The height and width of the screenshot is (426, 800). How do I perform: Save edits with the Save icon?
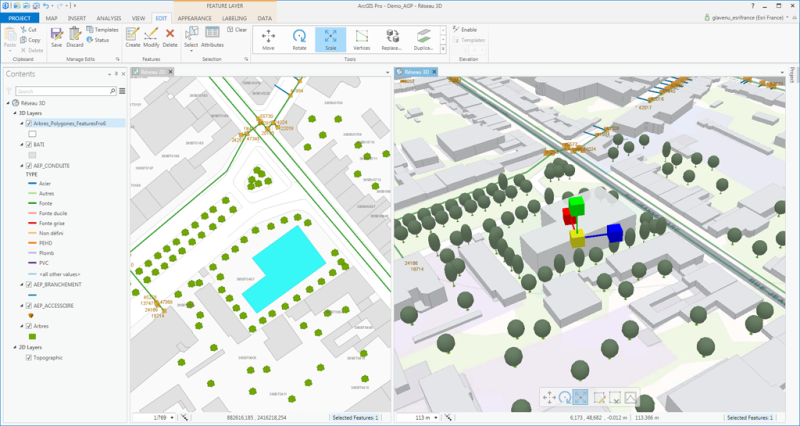[x=56, y=35]
